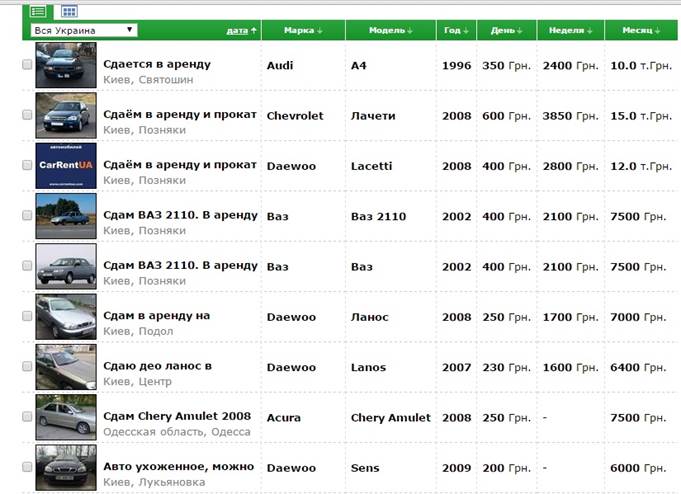681x494 pixels.
Task: Sort listings by 'Модель' column
Action: 390,31
